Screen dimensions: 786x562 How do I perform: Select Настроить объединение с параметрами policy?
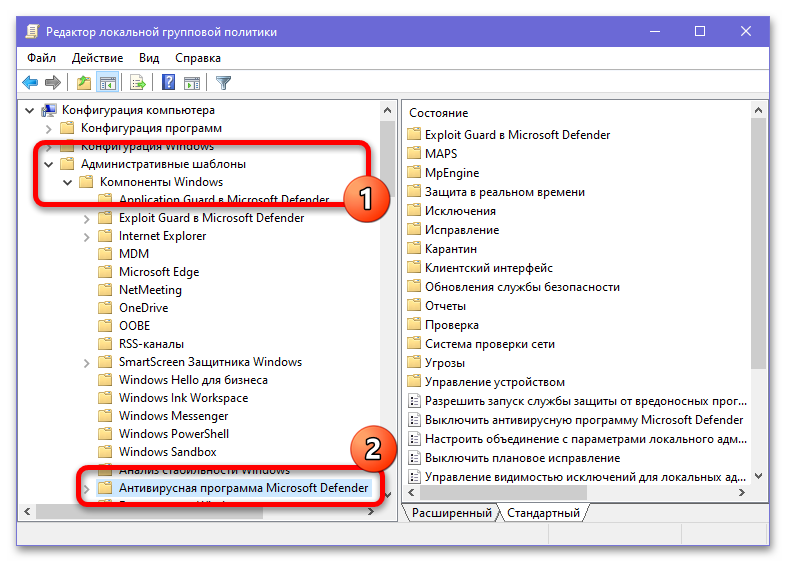pos(586,439)
